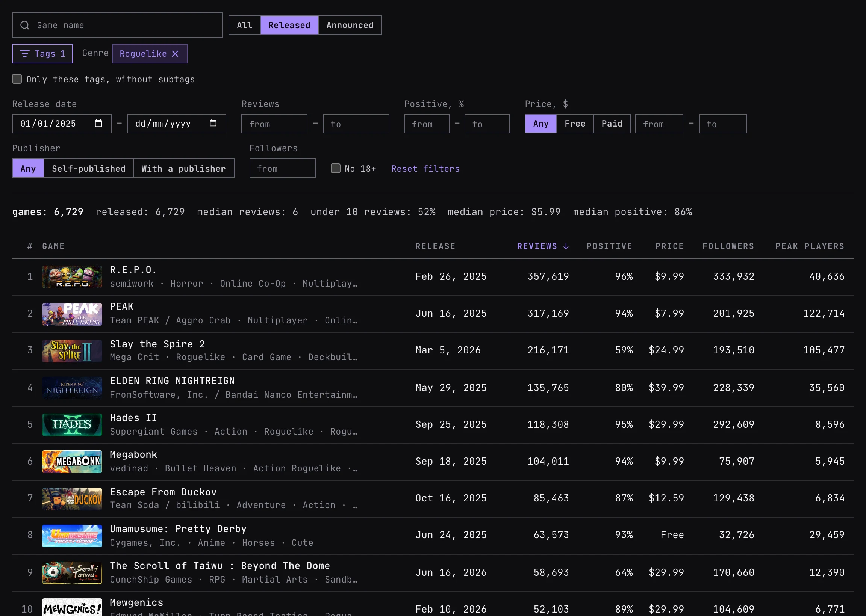Click the Reviews 'from' input
The height and width of the screenshot is (616, 866).
click(x=274, y=124)
